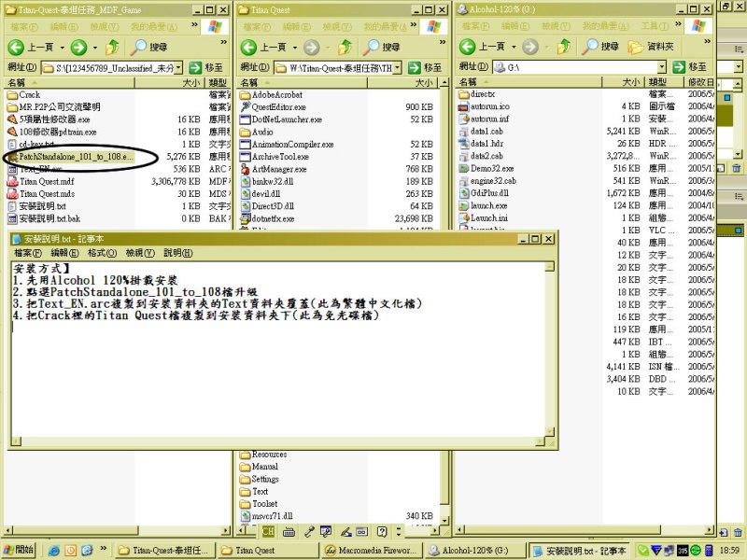Click 移至 Go button in MDF_Game window
The height and width of the screenshot is (560, 747).
pos(206,67)
